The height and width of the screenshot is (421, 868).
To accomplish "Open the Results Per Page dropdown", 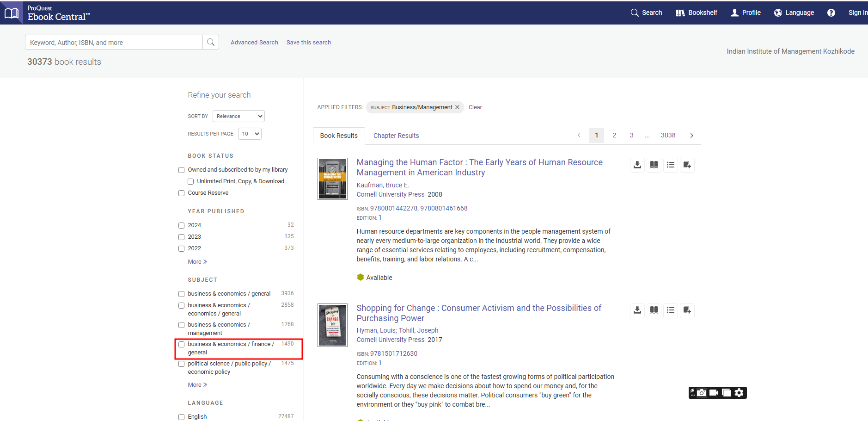I will tap(250, 134).
